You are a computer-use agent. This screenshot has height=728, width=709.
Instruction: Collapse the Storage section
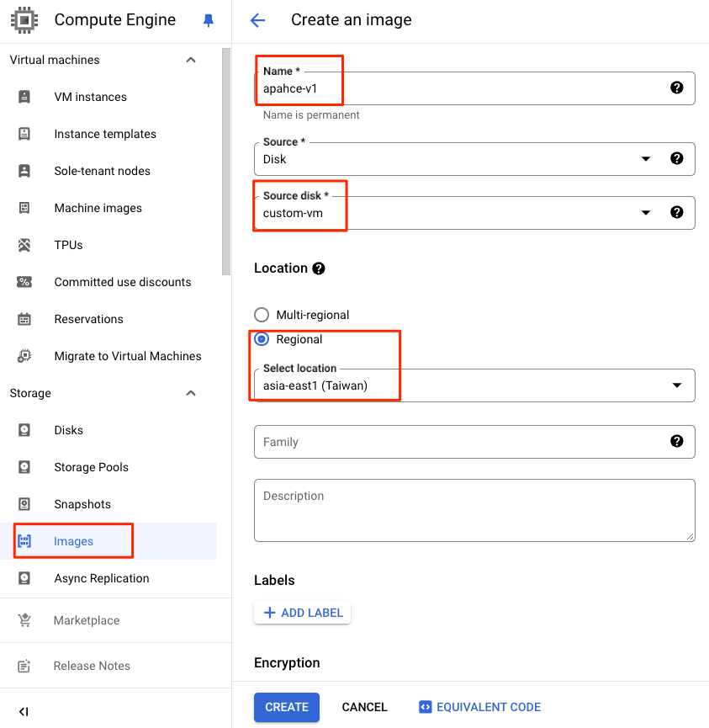191,393
